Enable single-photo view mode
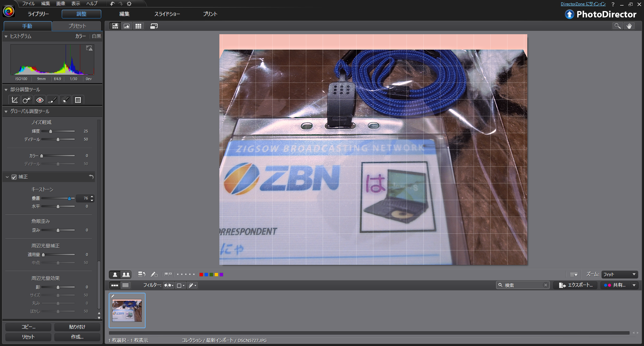This screenshot has height=346, width=644. (115, 275)
